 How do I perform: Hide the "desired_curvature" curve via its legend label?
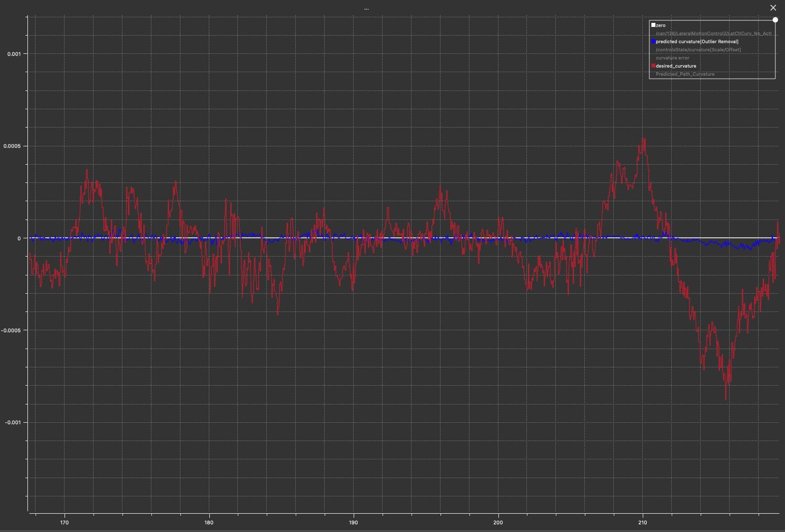tap(676, 66)
